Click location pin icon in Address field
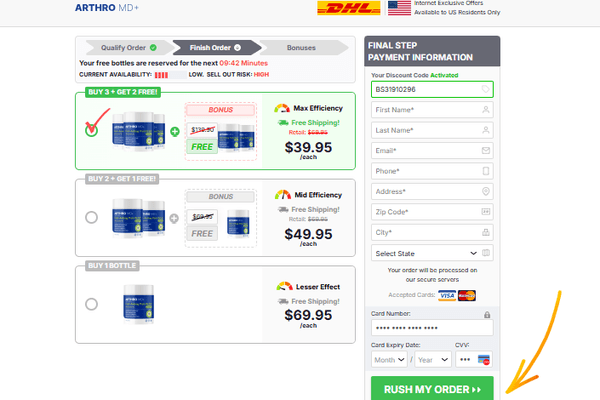 (486, 191)
